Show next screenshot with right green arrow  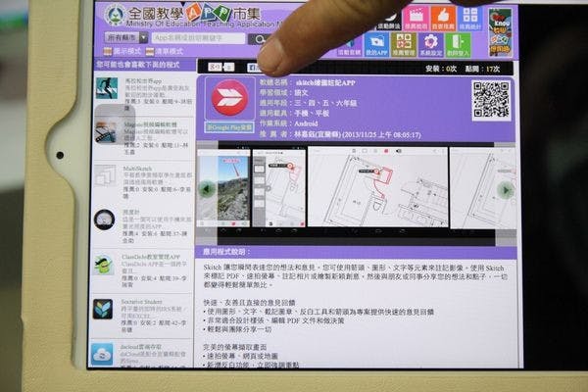pos(506,190)
